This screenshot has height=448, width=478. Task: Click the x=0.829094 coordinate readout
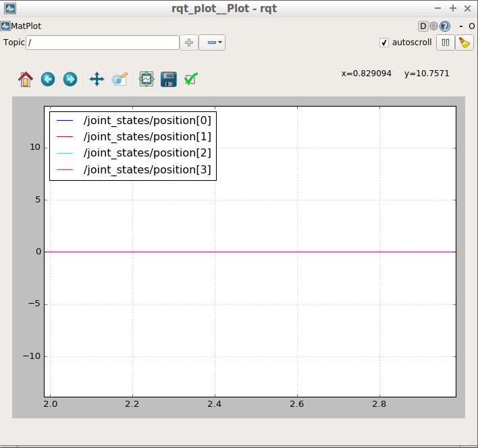click(x=367, y=74)
